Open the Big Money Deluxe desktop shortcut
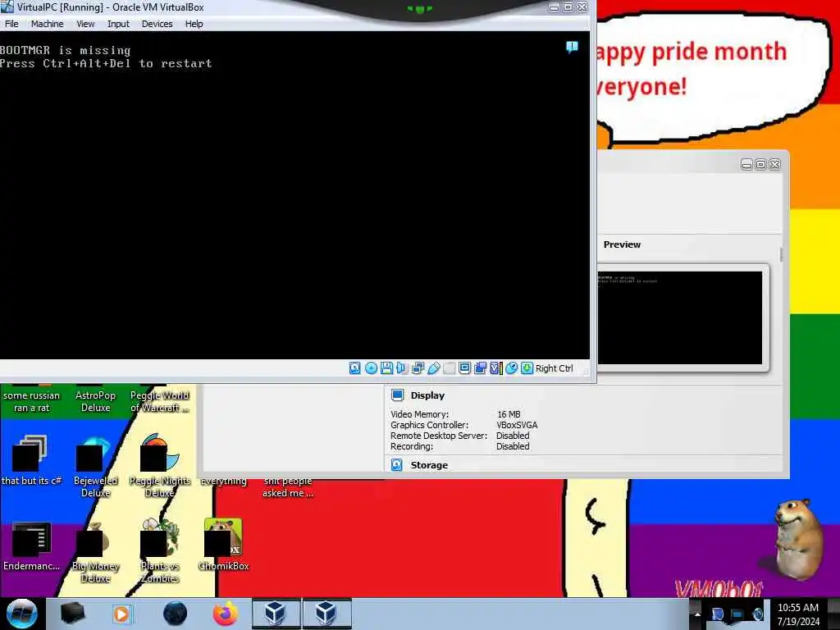Image resolution: width=840 pixels, height=630 pixels. click(95, 550)
